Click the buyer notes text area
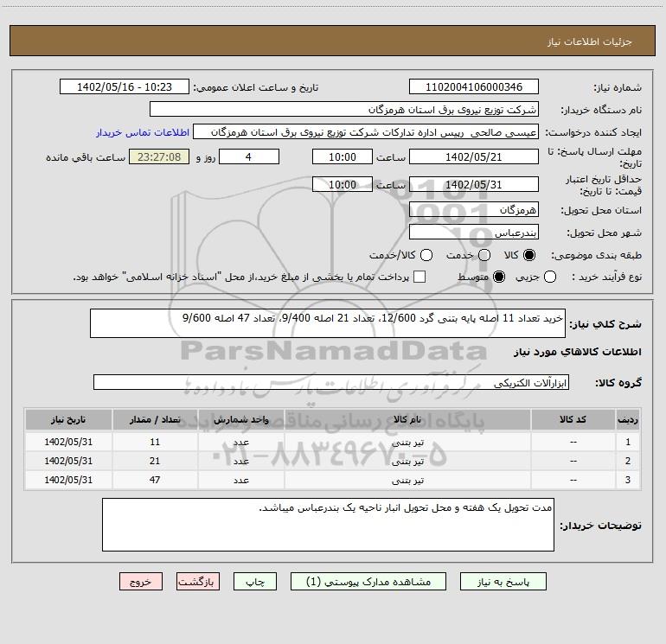Screen dimensions: 666x644 click(329, 525)
